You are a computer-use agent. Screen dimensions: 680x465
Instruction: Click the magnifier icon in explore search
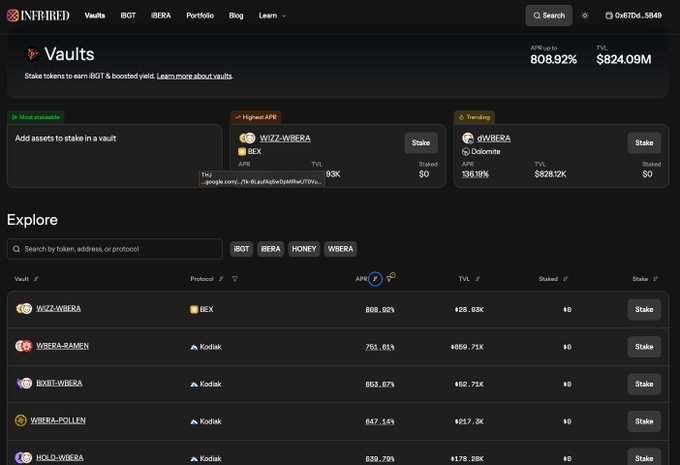[x=16, y=249]
